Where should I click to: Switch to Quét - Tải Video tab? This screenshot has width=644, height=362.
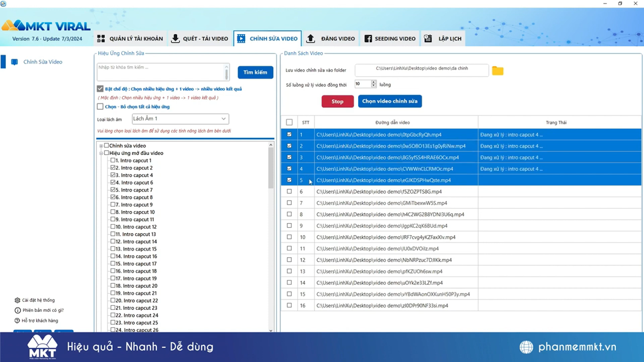[x=200, y=39]
